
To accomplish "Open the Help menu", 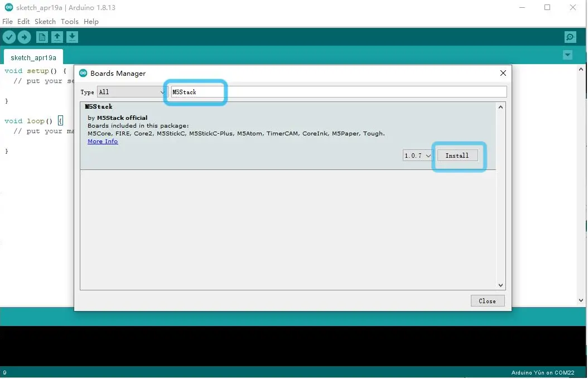I will pos(91,21).
